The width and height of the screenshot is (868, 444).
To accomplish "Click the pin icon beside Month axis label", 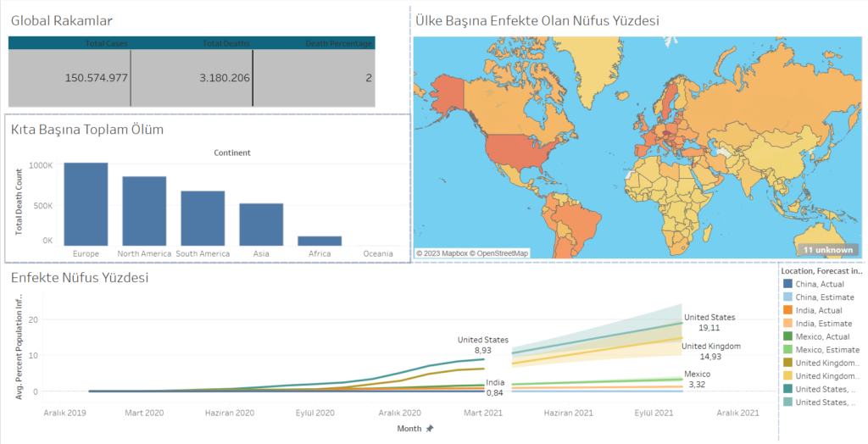I will point(430,429).
